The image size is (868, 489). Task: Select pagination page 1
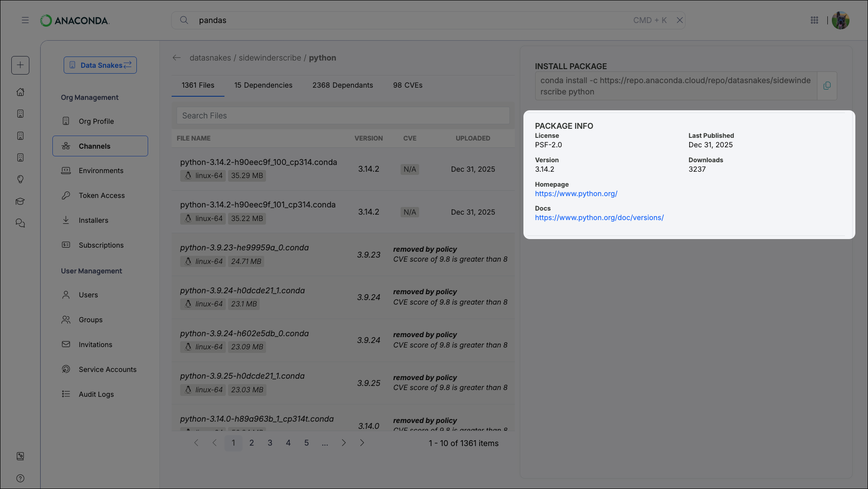pyautogui.click(x=233, y=443)
